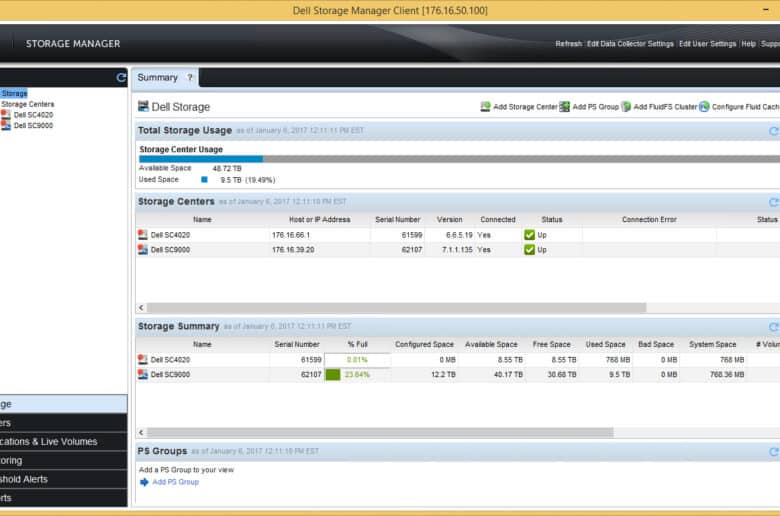Click the Storage Centers horizontal scrollbar thumb
The width and height of the screenshot is (780, 516).
396,308
